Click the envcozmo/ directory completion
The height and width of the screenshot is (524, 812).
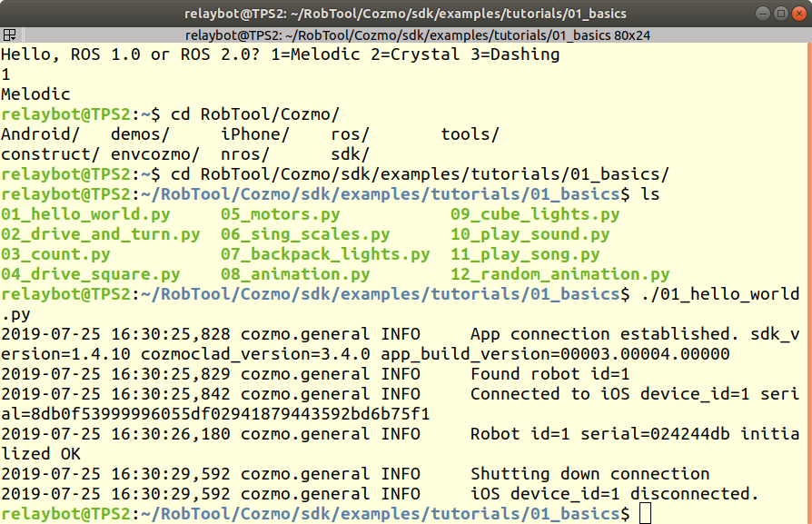pyautogui.click(x=155, y=154)
